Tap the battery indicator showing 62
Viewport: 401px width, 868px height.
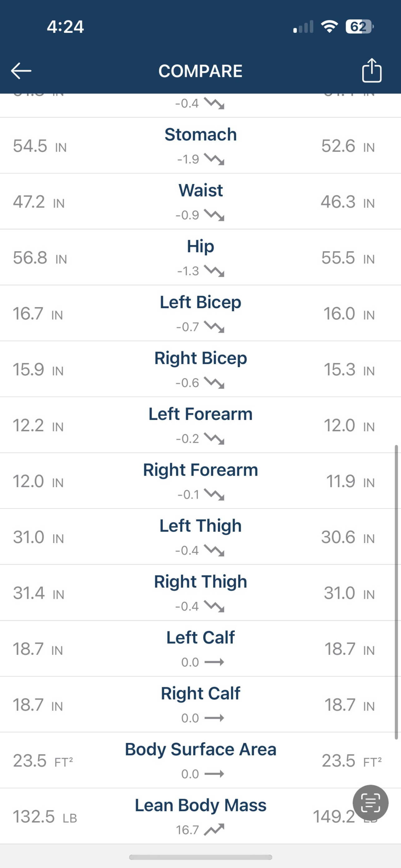pyautogui.click(x=359, y=27)
